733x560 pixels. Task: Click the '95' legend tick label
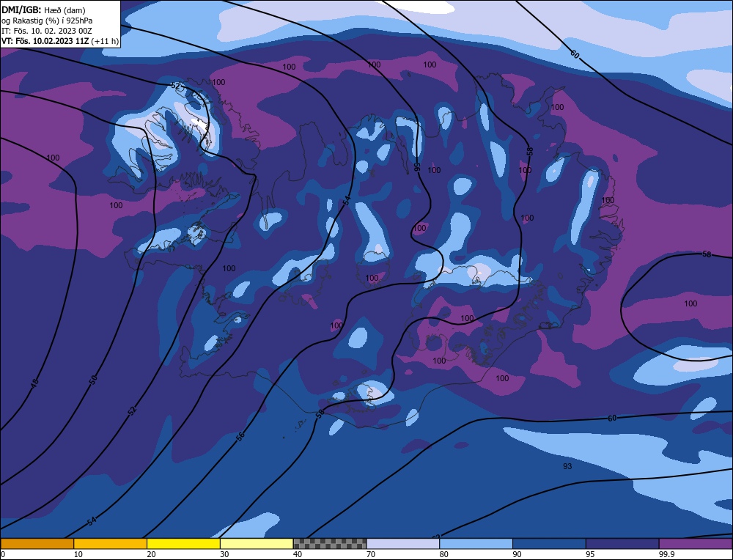tap(590, 554)
